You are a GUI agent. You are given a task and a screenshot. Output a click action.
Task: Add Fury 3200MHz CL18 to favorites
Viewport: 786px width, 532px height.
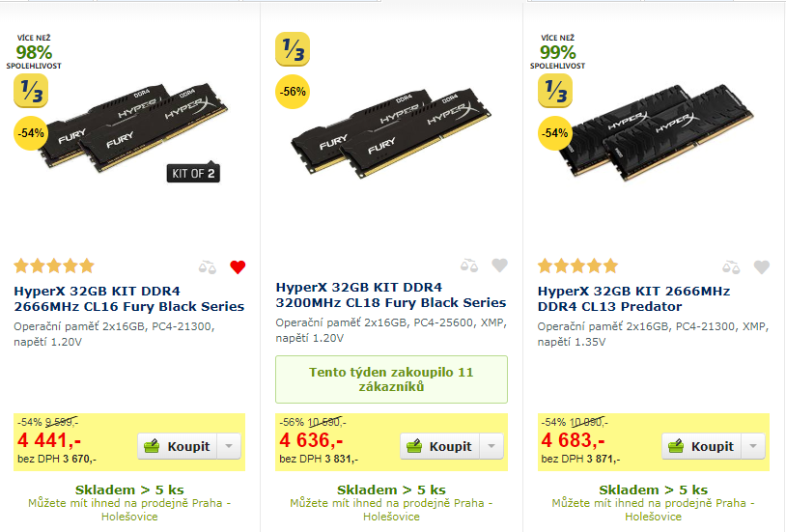(499, 266)
